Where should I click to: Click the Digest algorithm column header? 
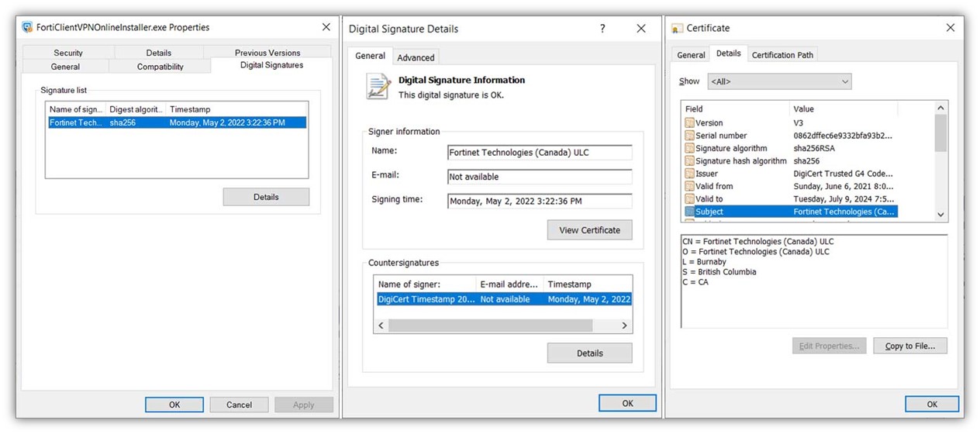pos(136,109)
